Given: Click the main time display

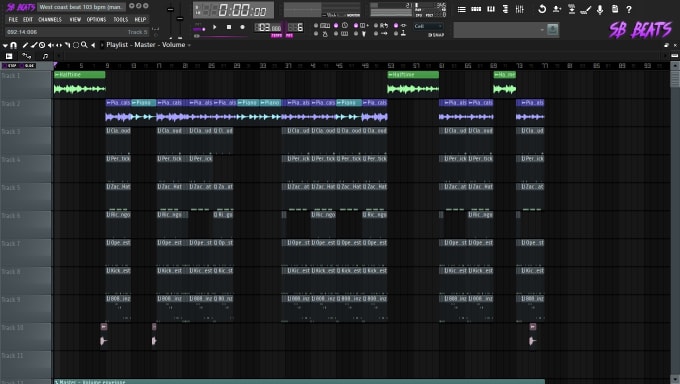Looking at the screenshot, I should click(x=233, y=10).
